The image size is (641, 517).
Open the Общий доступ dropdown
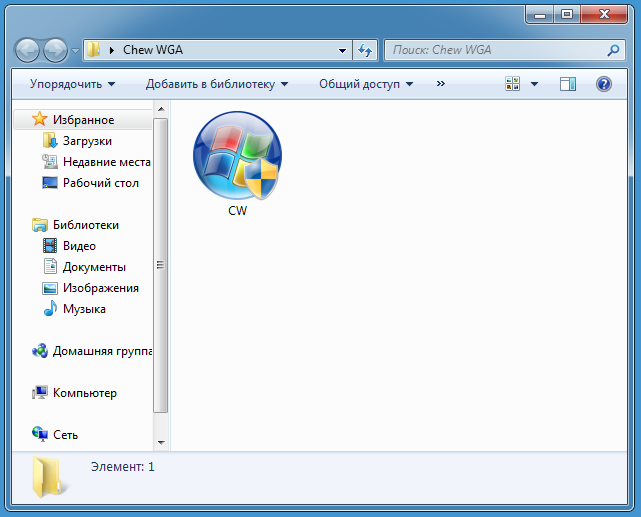point(365,84)
